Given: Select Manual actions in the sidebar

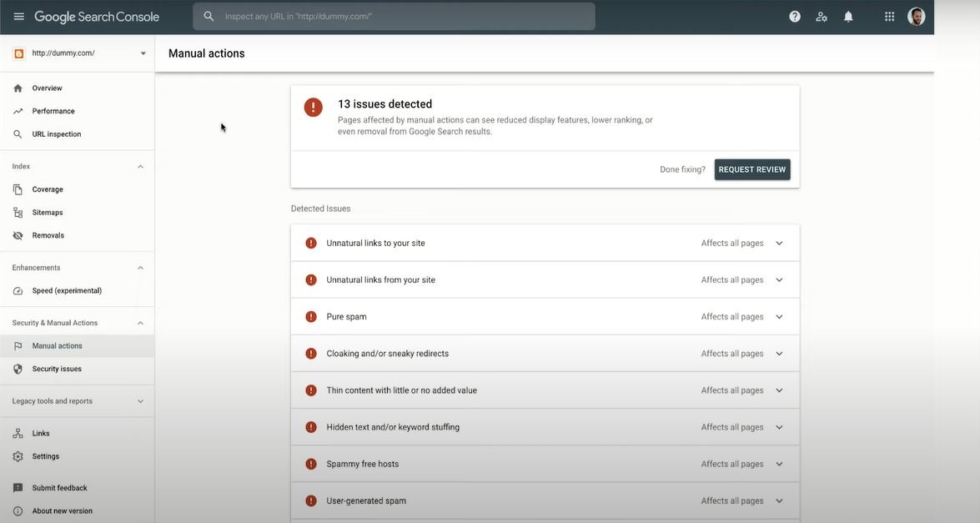Looking at the screenshot, I should [x=58, y=345].
